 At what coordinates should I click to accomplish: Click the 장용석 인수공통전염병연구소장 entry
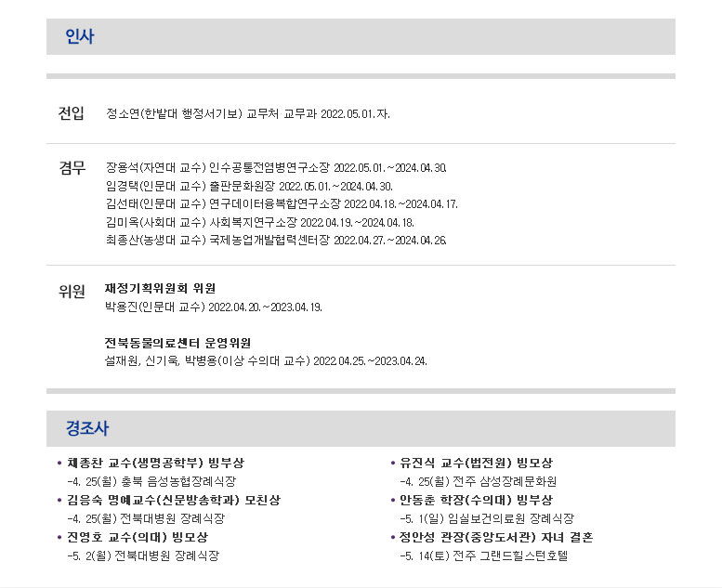coord(276,168)
